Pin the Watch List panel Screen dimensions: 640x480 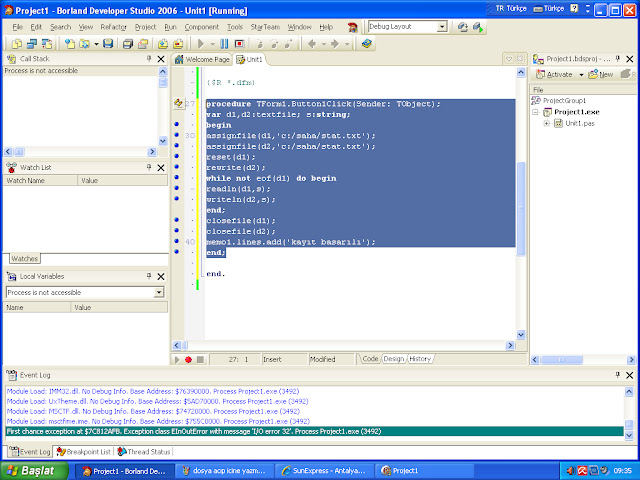point(149,167)
